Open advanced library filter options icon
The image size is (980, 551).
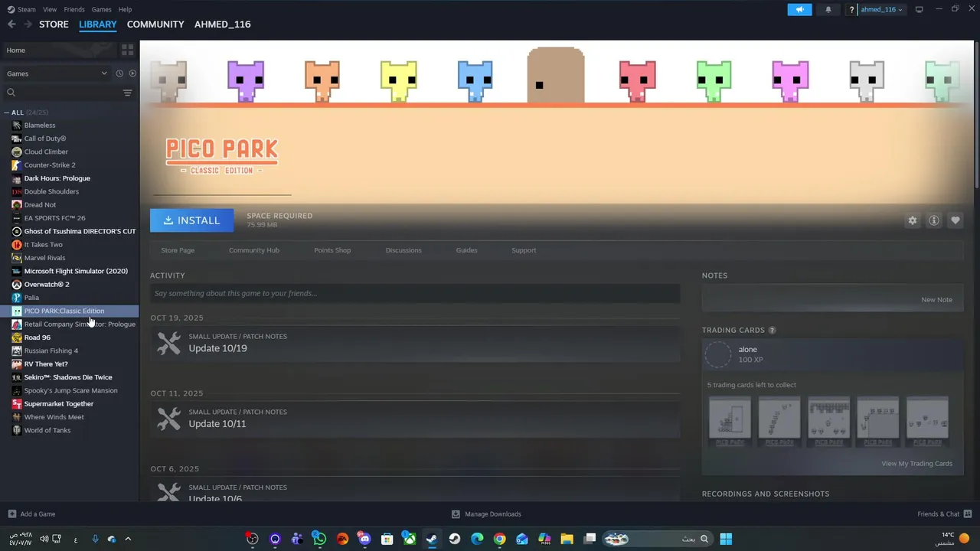click(x=127, y=93)
